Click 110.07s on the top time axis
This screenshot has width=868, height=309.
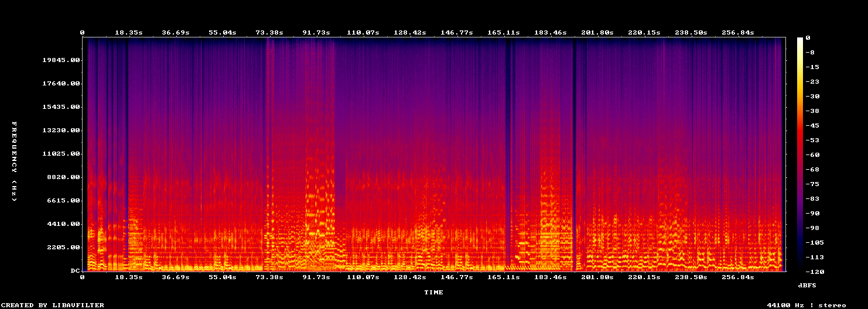pyautogui.click(x=363, y=33)
